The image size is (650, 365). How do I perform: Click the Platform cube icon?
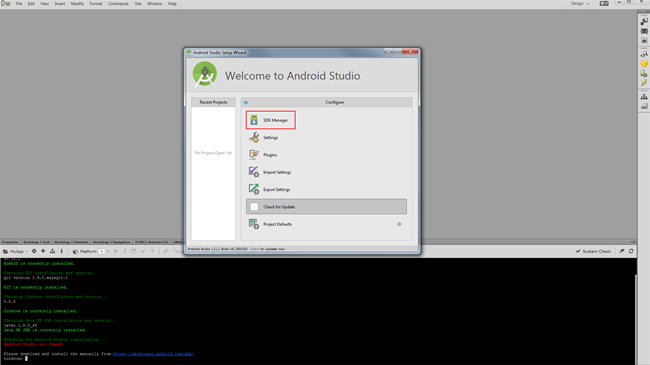(x=75, y=251)
